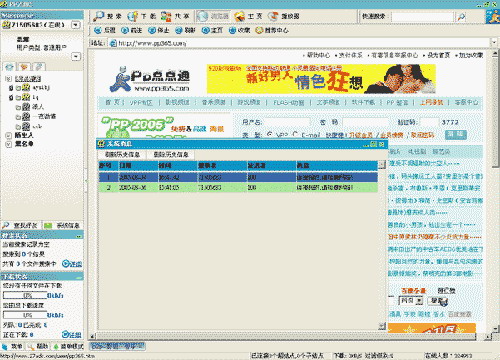Viewport: 500px width, 360px height.
Task: Open the 系统信息 system info button
Action: pyautogui.click(x=63, y=225)
